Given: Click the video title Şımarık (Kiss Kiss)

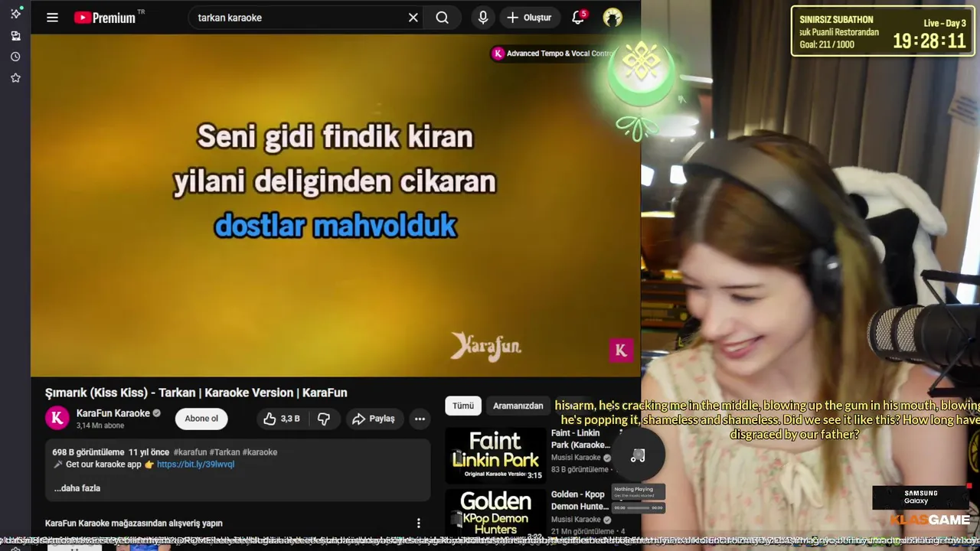Looking at the screenshot, I should coord(196,393).
